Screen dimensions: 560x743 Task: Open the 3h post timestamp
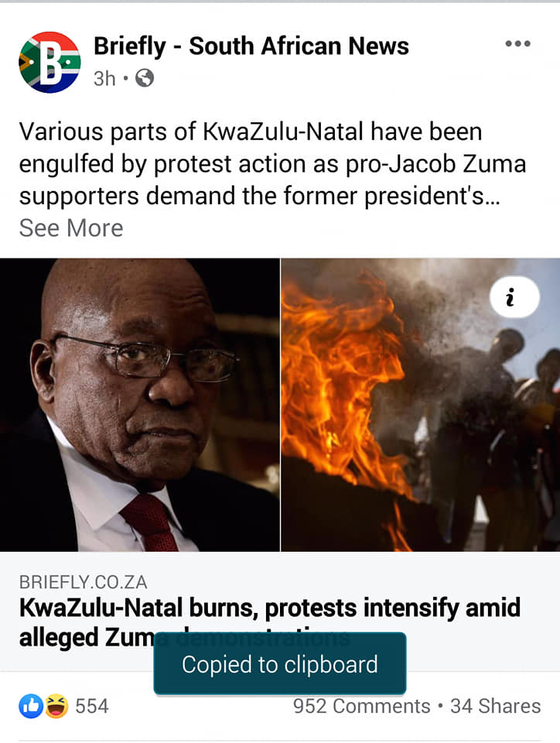[x=104, y=78]
